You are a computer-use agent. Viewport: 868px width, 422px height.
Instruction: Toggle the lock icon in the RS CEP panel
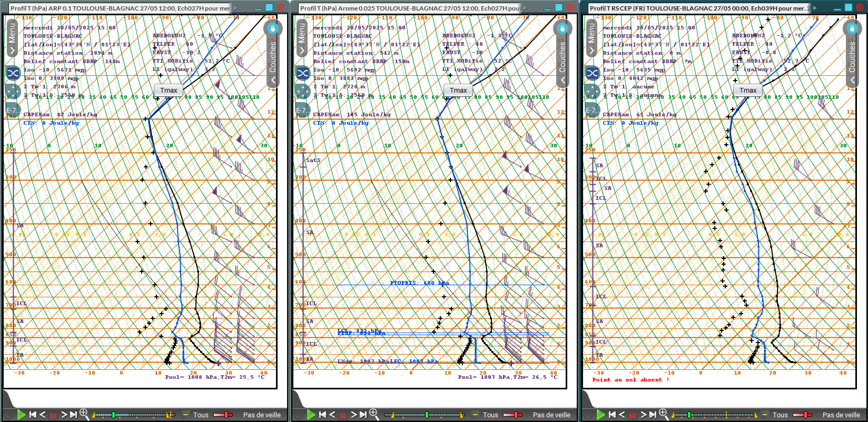click(x=852, y=28)
